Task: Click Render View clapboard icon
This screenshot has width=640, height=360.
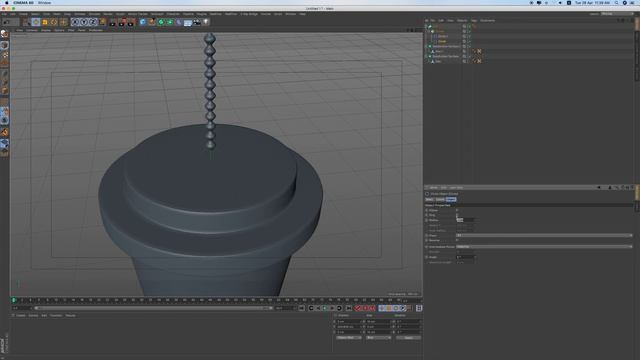Action: point(113,22)
